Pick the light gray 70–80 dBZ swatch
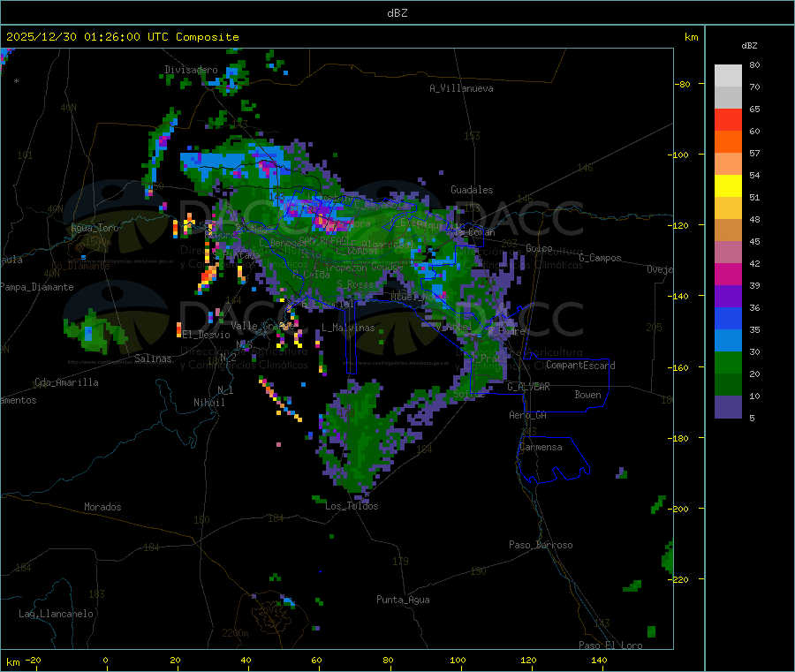The image size is (795, 672). (728, 76)
